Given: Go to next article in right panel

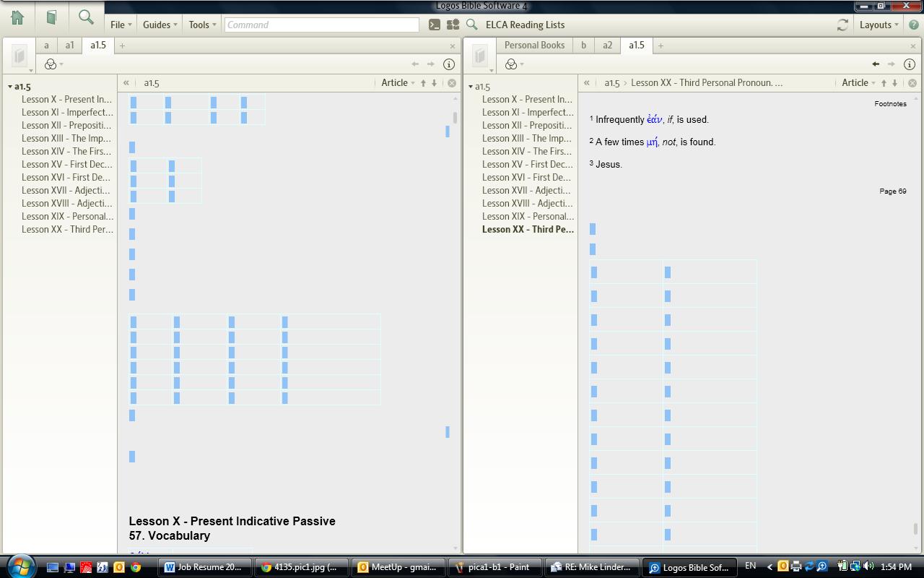Looking at the screenshot, I should [x=894, y=83].
